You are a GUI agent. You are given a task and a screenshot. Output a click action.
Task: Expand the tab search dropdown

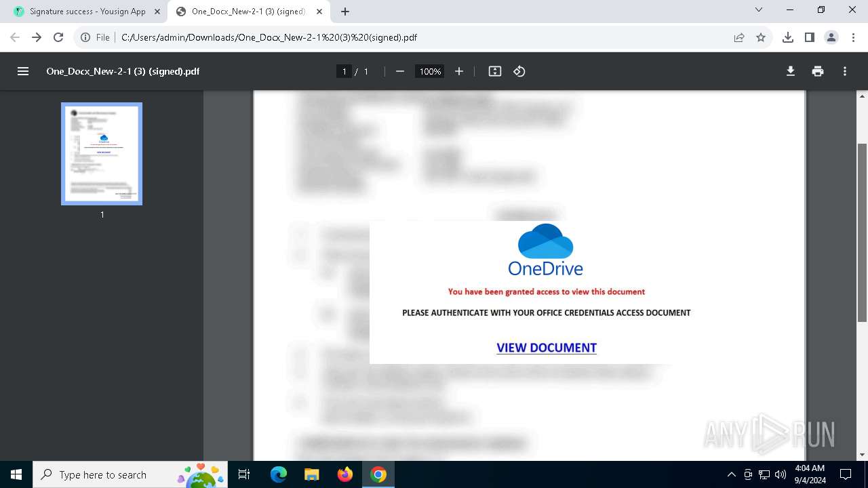(x=759, y=9)
